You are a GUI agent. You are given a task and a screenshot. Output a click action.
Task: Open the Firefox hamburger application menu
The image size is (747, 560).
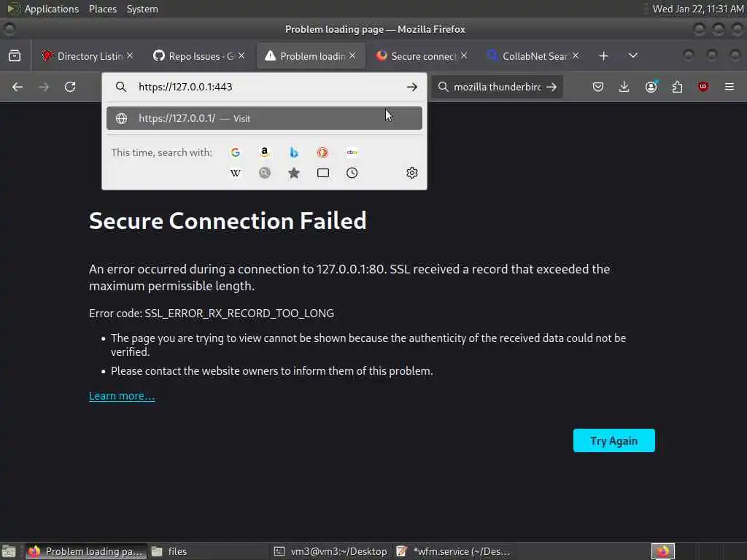tap(729, 87)
